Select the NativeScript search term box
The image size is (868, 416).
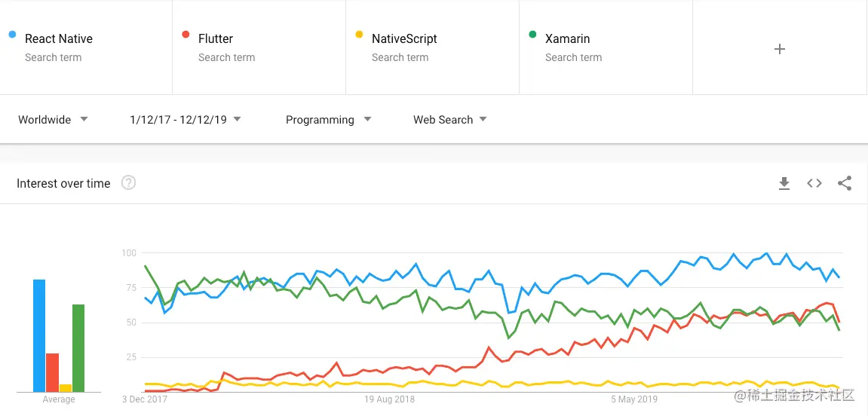432,47
